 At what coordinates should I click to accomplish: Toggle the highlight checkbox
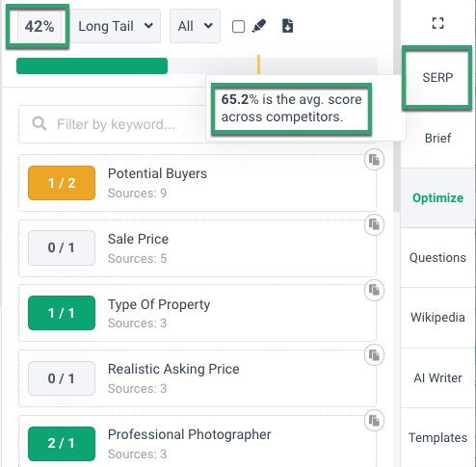[x=238, y=27]
